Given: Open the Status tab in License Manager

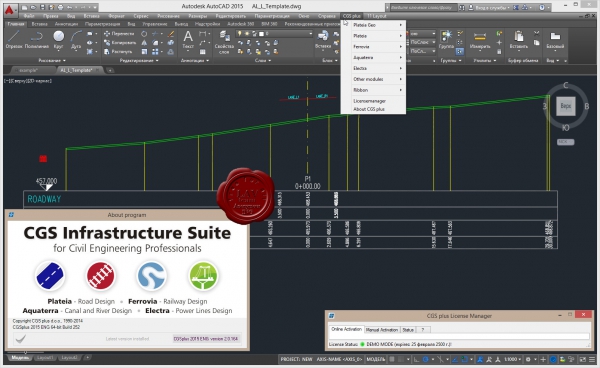Looking at the screenshot, I should click(408, 330).
